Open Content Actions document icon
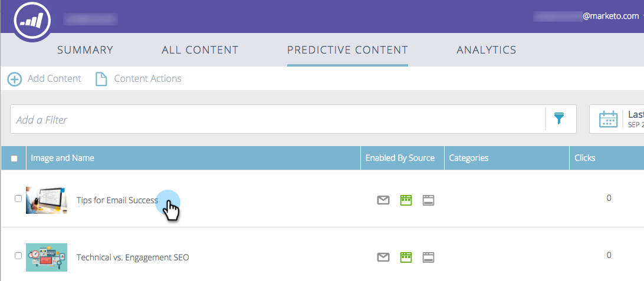The image size is (644, 281). point(101,79)
